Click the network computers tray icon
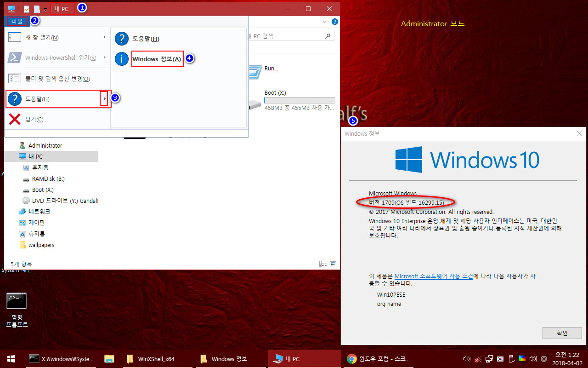This screenshot has height=368, width=588. (489, 359)
